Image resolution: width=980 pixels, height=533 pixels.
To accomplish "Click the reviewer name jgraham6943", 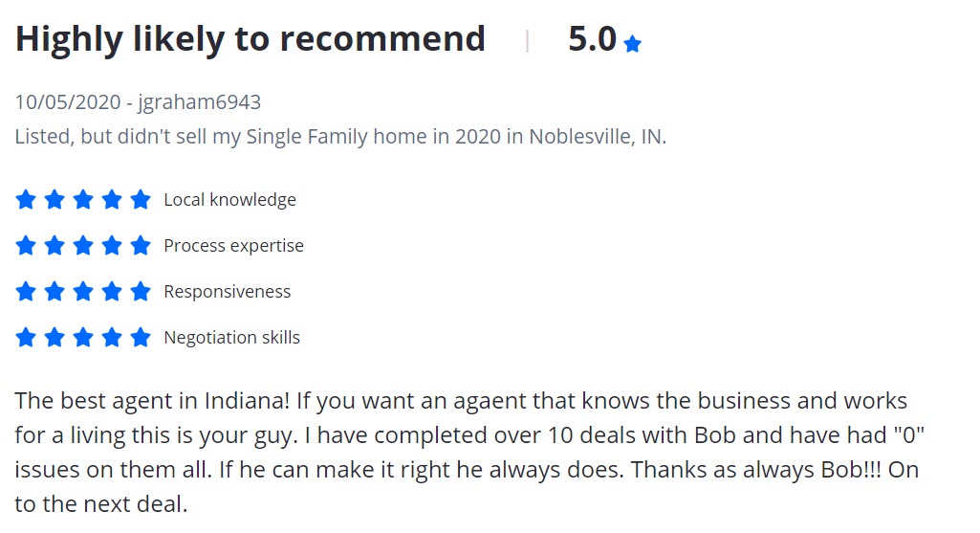I will point(200,102).
